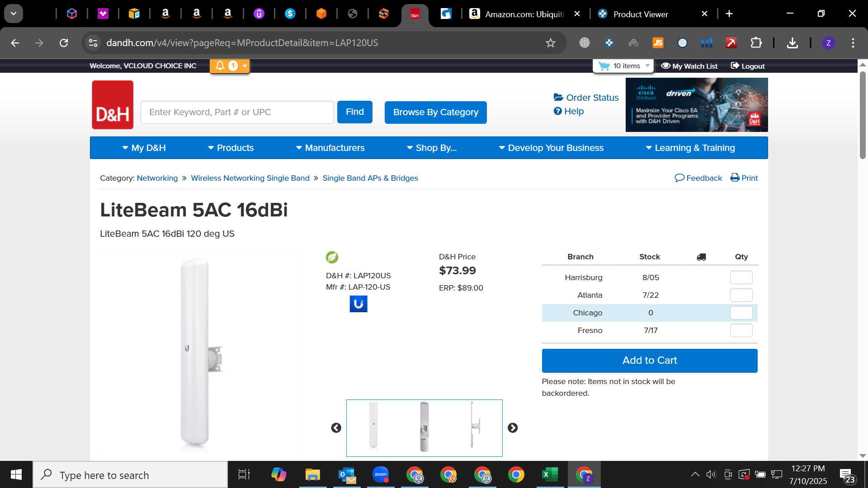The height and width of the screenshot is (488, 868).
Task: Open Excel from the taskbar
Action: click(550, 475)
